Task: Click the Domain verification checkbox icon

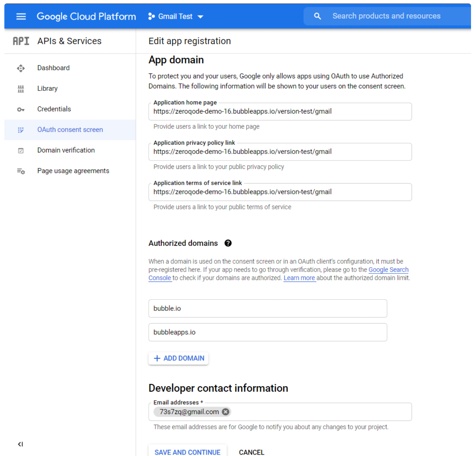Action: coord(21,151)
